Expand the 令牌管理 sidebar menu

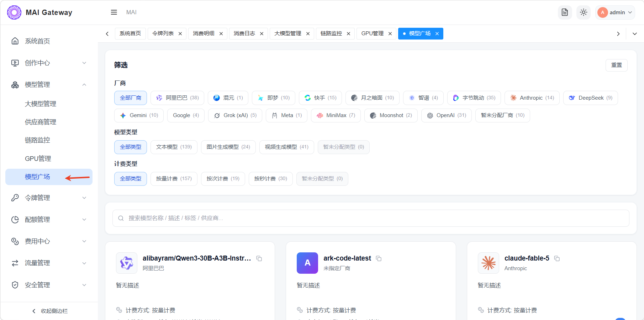pyautogui.click(x=49, y=198)
